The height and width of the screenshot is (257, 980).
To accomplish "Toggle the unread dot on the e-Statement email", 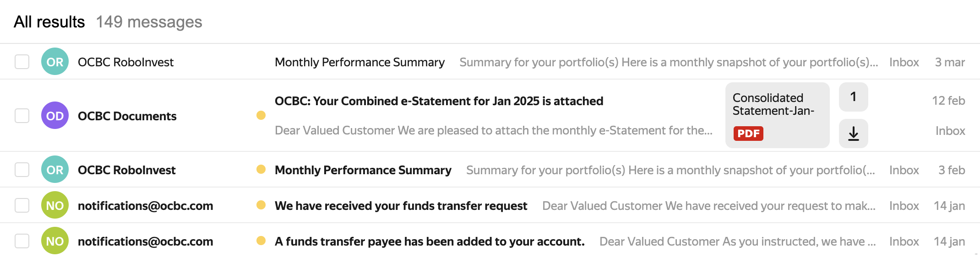I will point(261,115).
